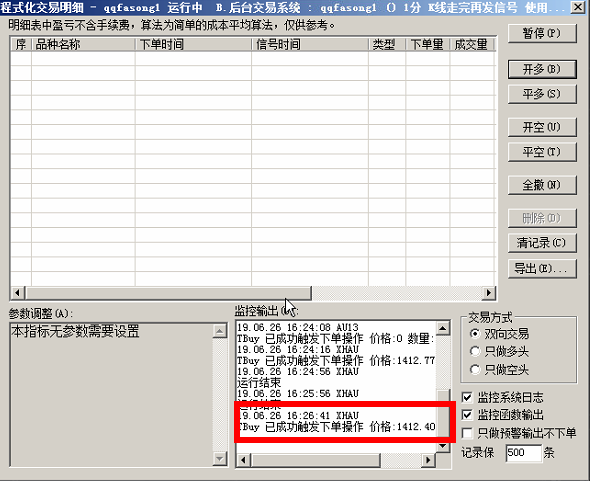Click the 下单时间 column header
This screenshot has height=481, width=590.
(x=193, y=44)
